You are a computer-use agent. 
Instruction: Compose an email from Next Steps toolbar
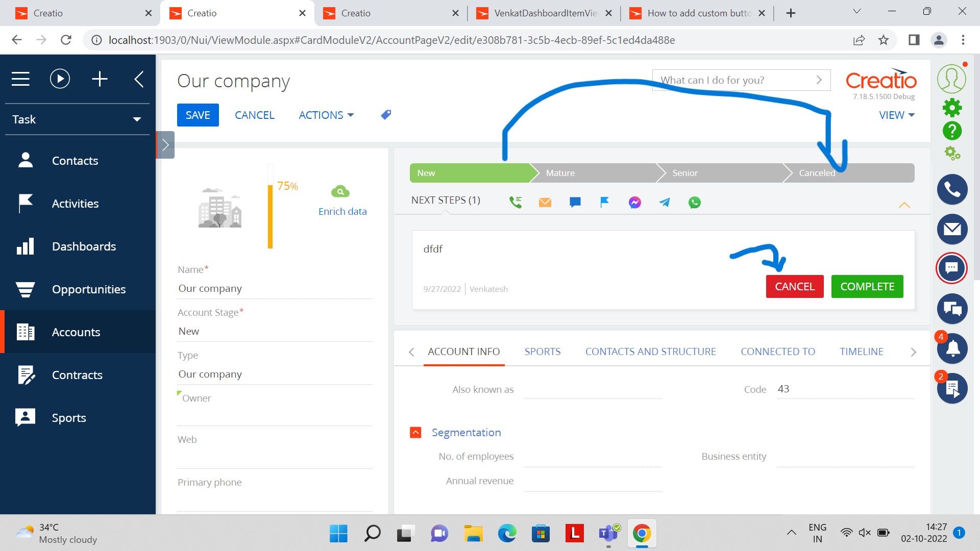click(x=545, y=202)
